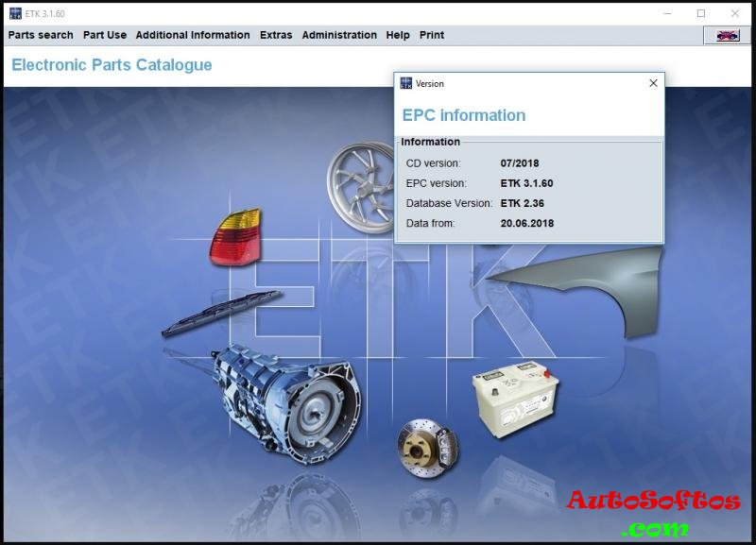The image size is (756, 545).
Task: Select Help in the menu bar
Action: (398, 35)
